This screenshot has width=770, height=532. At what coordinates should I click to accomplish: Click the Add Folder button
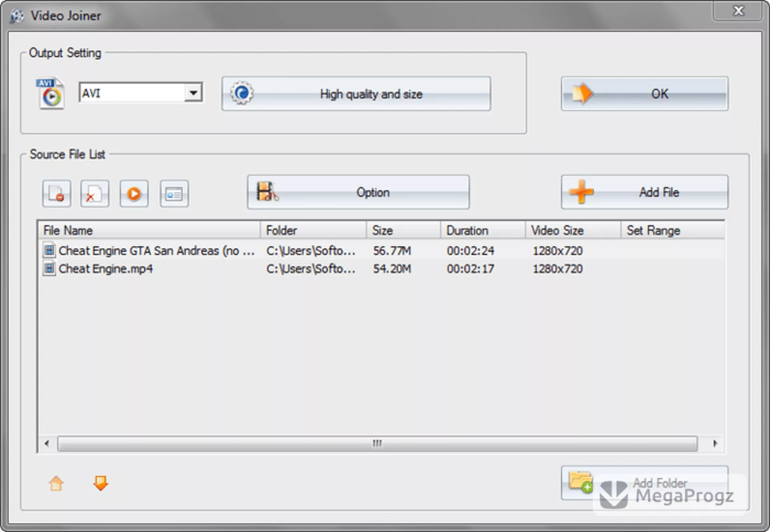tap(644, 483)
